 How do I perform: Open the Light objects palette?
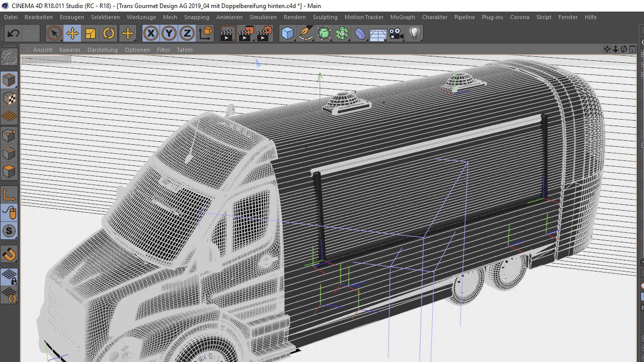[415, 34]
